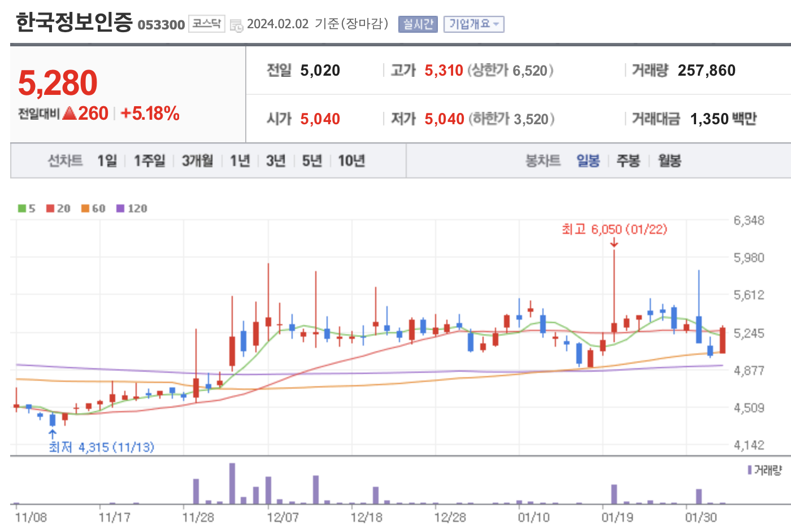Click the 4,142 price axis label

click(749, 445)
